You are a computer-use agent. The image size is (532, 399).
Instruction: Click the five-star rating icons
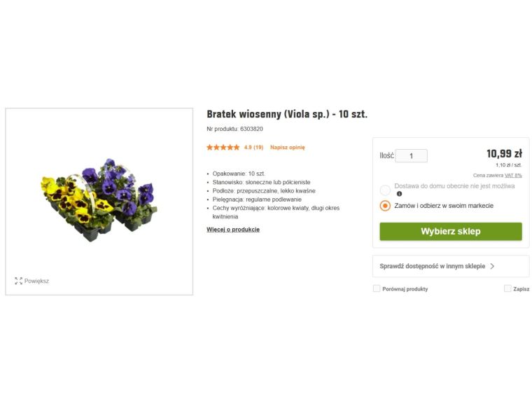[x=223, y=148]
